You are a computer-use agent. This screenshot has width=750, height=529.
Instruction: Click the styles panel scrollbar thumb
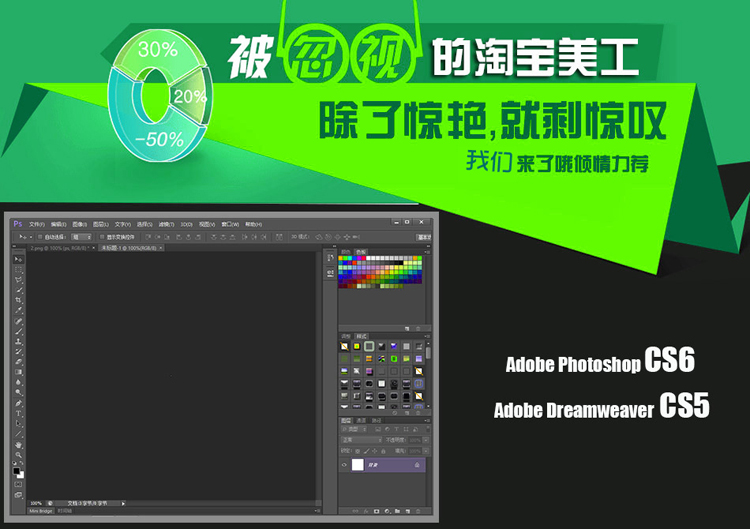pyautogui.click(x=428, y=353)
